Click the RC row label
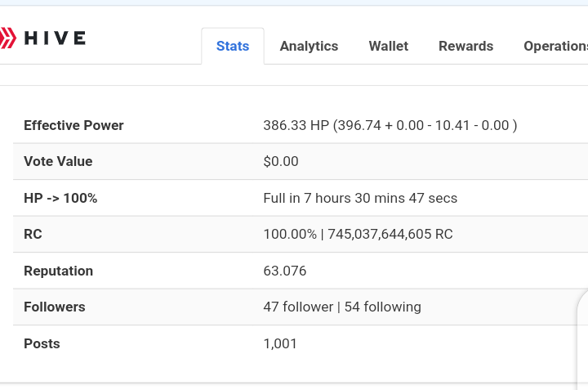This screenshot has width=588, height=390. pyautogui.click(x=33, y=234)
